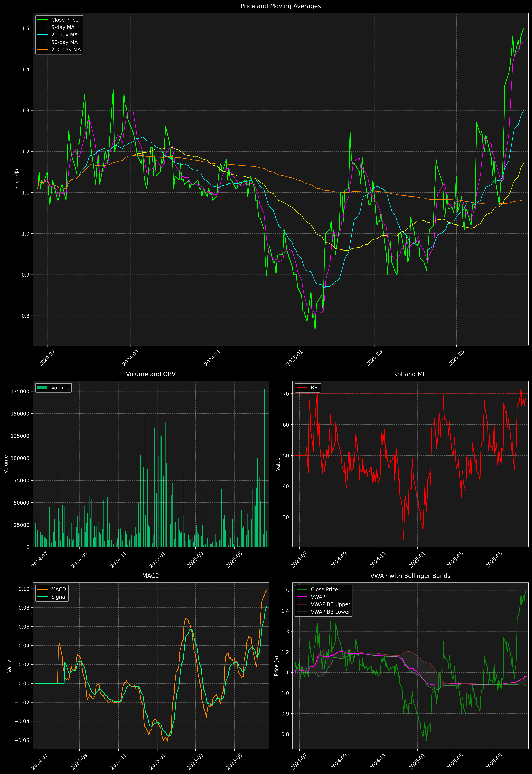This screenshot has width=532, height=774.
Task: Click the 'RSI and MFI' chart title
Action: tap(410, 374)
